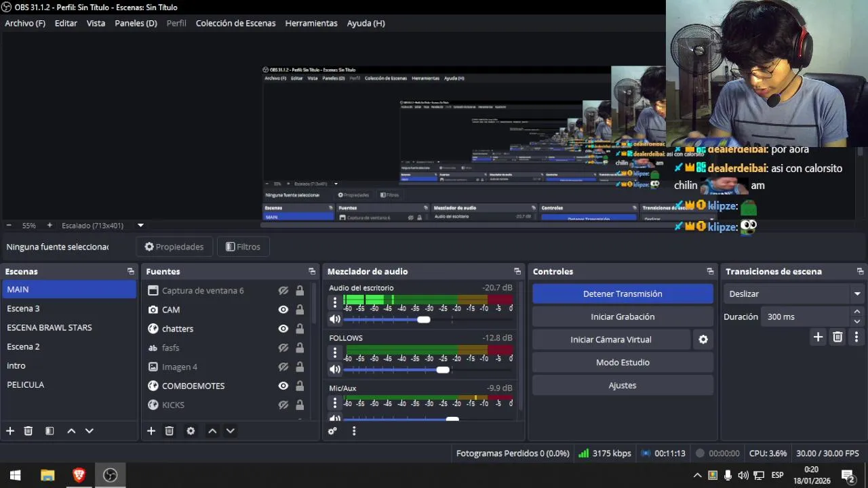Remove scene transition with trash icon
This screenshot has height=488, width=868.
(837, 337)
